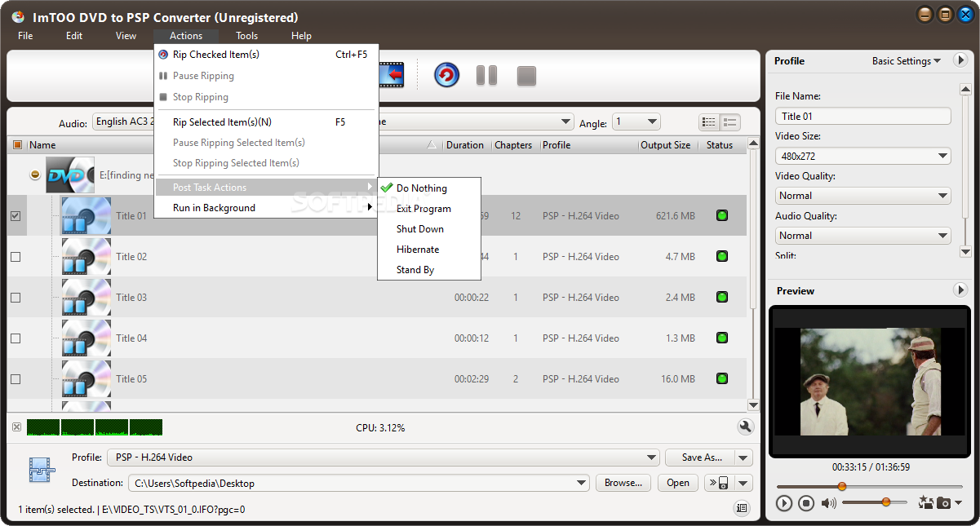Click the transfer-to-PSP device icon

click(x=719, y=483)
